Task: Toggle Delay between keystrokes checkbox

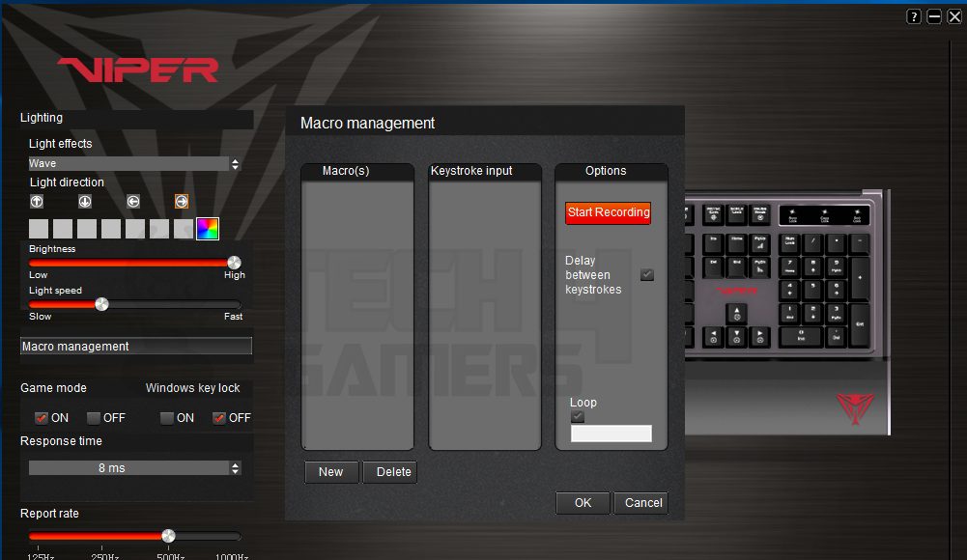Action: point(647,274)
